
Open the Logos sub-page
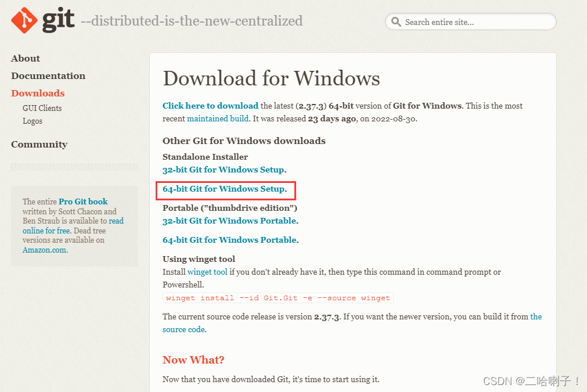tap(33, 121)
